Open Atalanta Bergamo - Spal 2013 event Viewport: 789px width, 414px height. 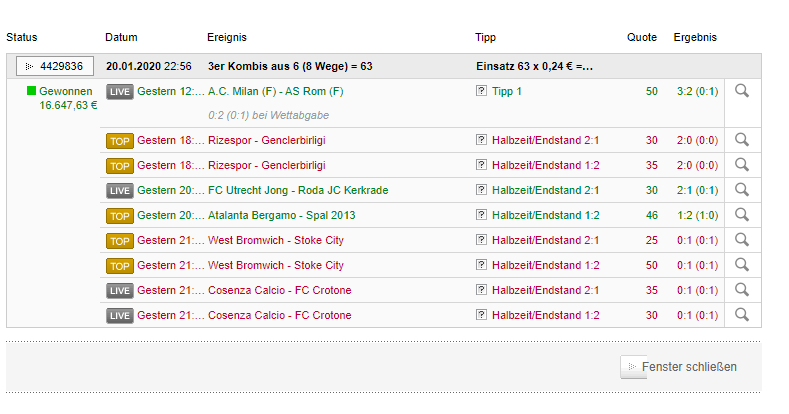[x=281, y=215]
